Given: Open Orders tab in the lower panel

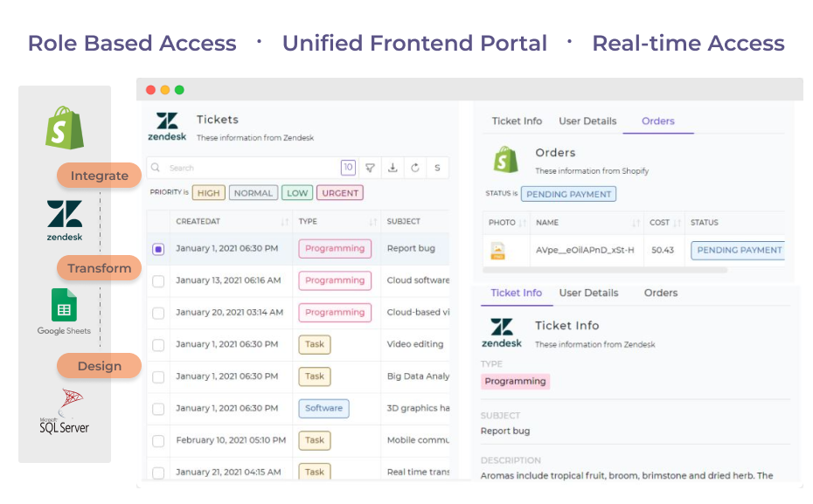Looking at the screenshot, I should pos(661,293).
